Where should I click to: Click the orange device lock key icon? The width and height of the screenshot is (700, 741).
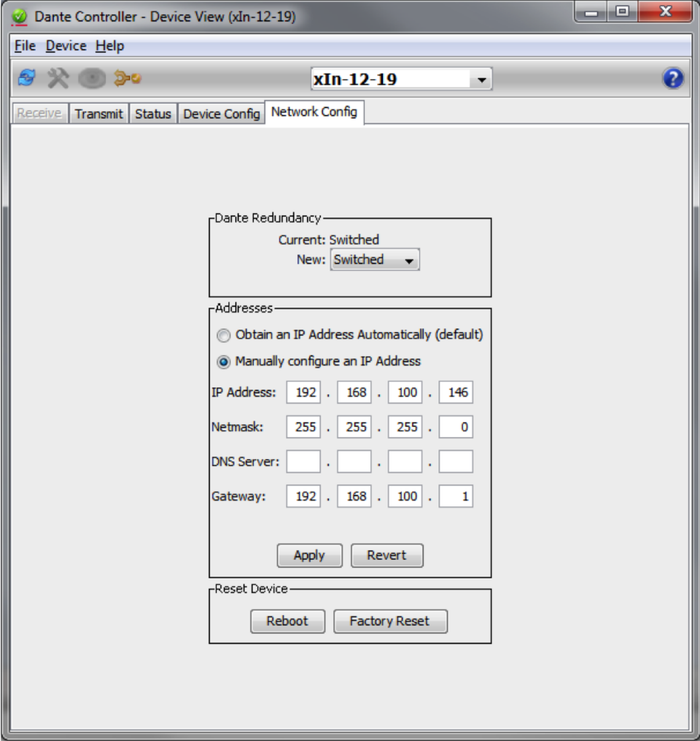(128, 78)
